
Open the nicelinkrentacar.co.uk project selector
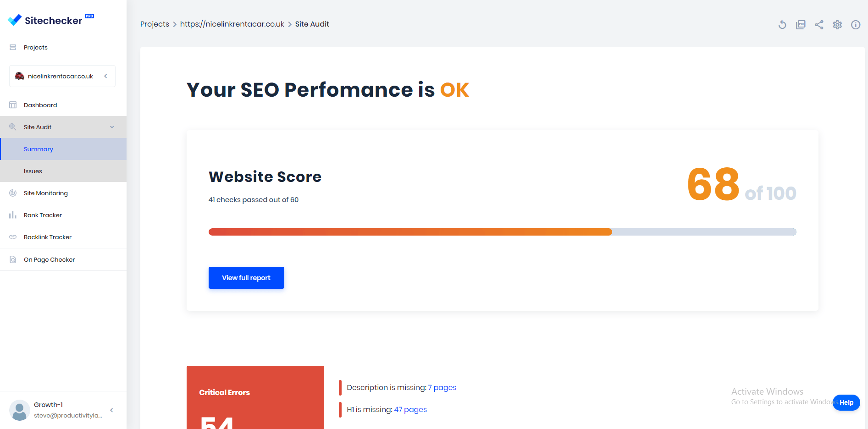click(62, 76)
